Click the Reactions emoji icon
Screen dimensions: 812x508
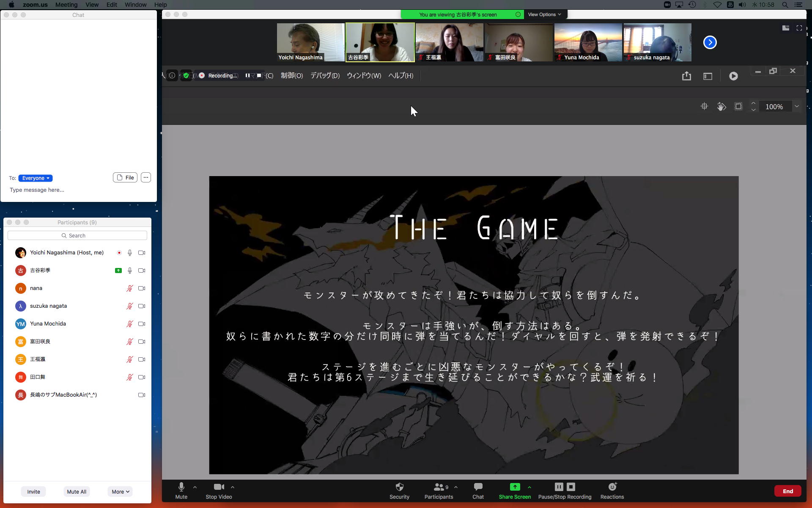612,487
